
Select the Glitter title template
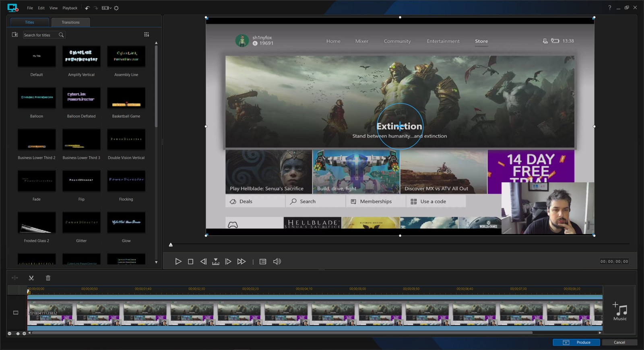point(81,226)
